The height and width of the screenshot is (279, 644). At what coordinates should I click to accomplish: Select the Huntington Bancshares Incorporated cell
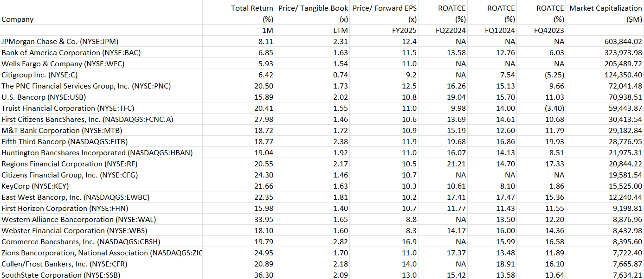tap(101, 152)
